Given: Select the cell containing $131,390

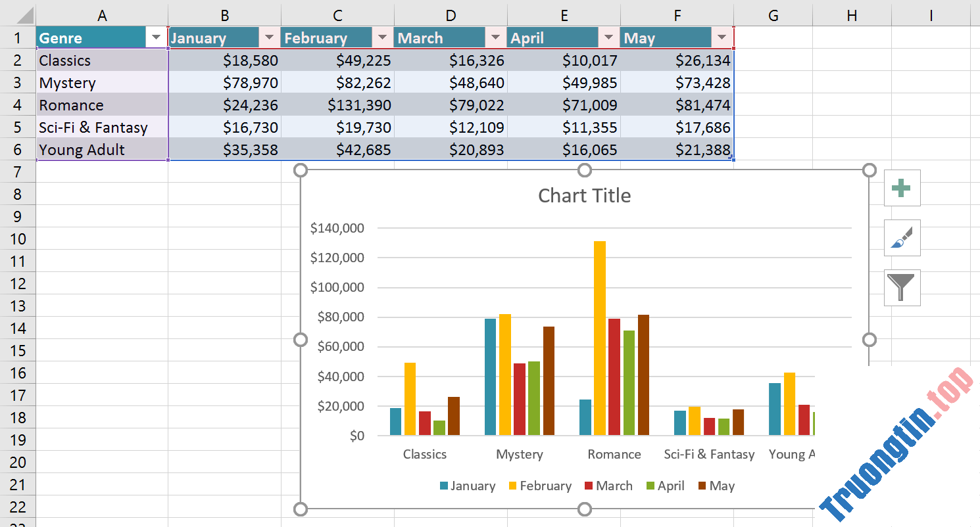Looking at the screenshot, I should (337, 104).
